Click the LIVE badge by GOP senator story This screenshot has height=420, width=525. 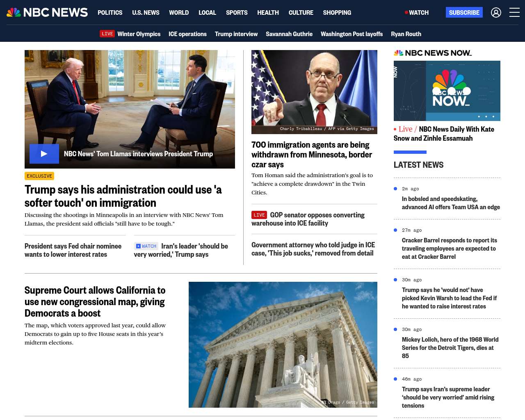(259, 215)
